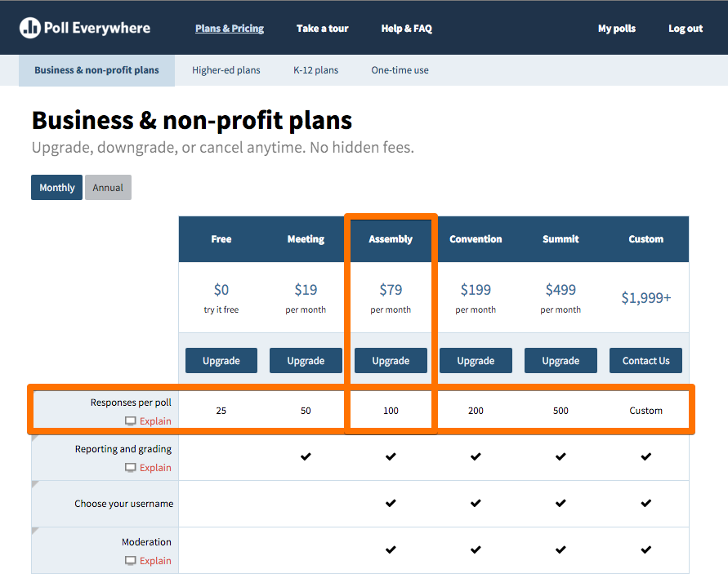This screenshot has width=728, height=574.
Task: Click 'try it free' text under $0
Action: (x=221, y=309)
